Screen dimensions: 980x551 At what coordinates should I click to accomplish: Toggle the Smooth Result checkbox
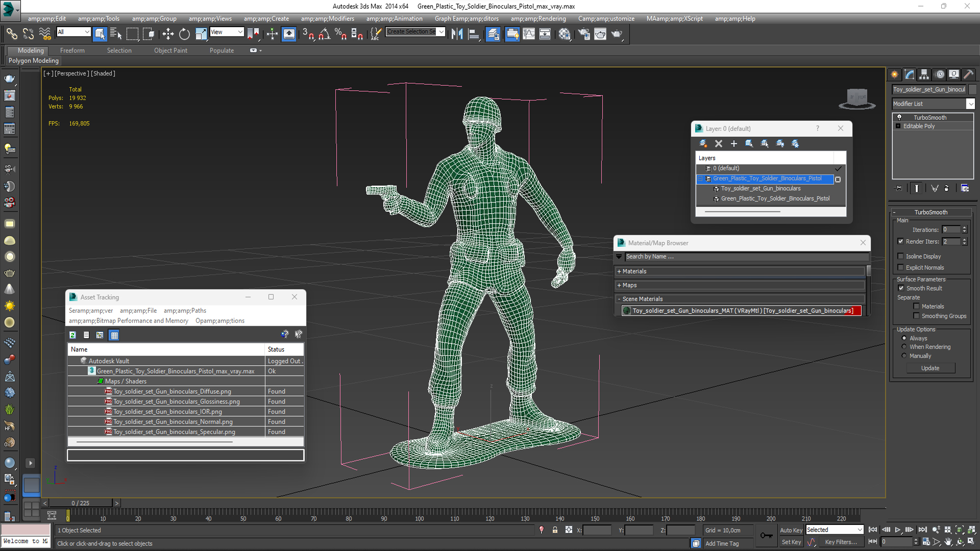coord(901,288)
